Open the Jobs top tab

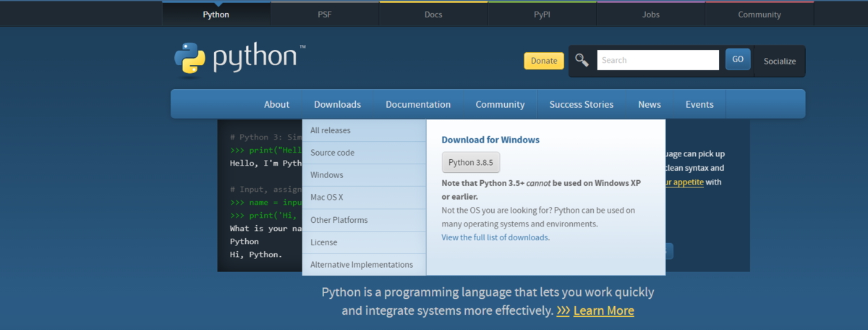click(x=650, y=14)
